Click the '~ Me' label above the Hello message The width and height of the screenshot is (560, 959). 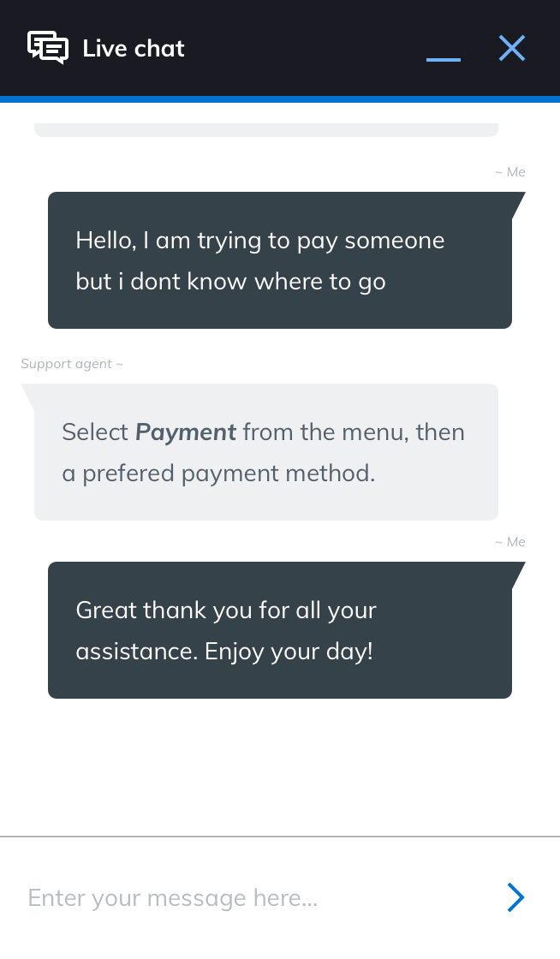(510, 172)
